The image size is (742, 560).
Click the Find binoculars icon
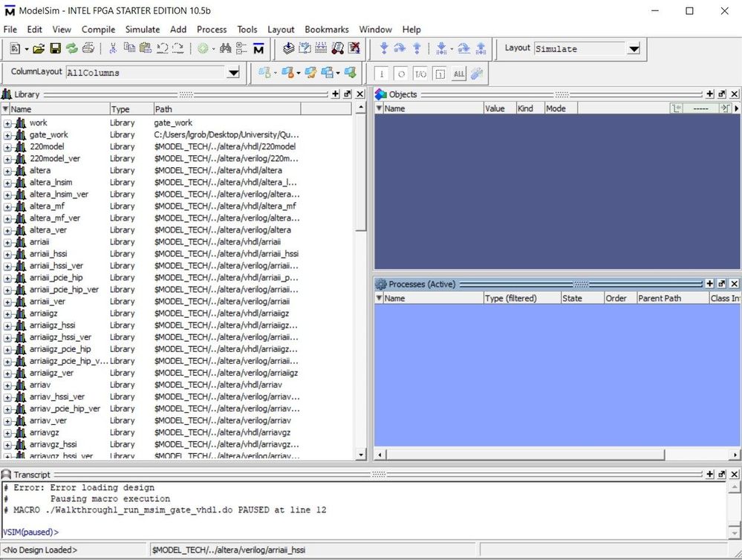(x=226, y=48)
